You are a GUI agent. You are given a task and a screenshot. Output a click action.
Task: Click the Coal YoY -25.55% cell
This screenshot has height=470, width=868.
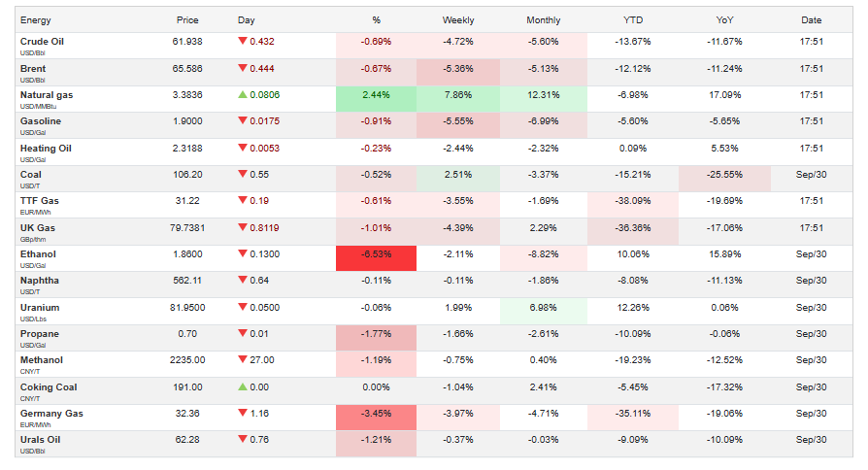722,175
